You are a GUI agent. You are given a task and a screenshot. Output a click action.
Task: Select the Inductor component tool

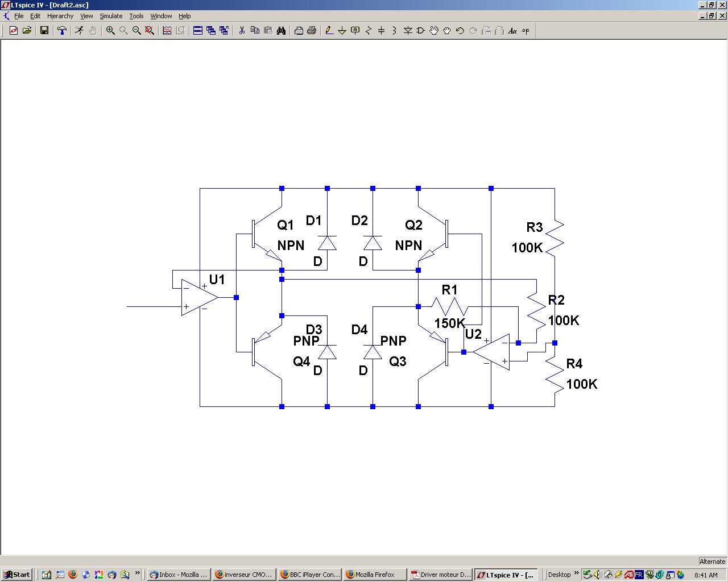click(395, 31)
